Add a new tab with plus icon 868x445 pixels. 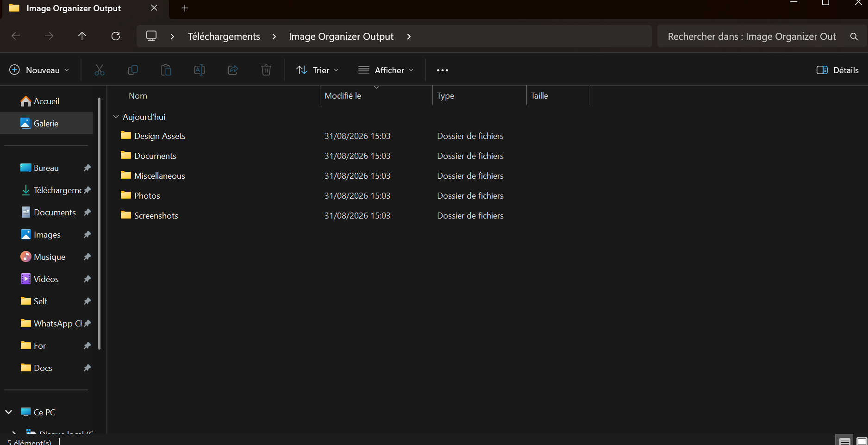(x=185, y=8)
